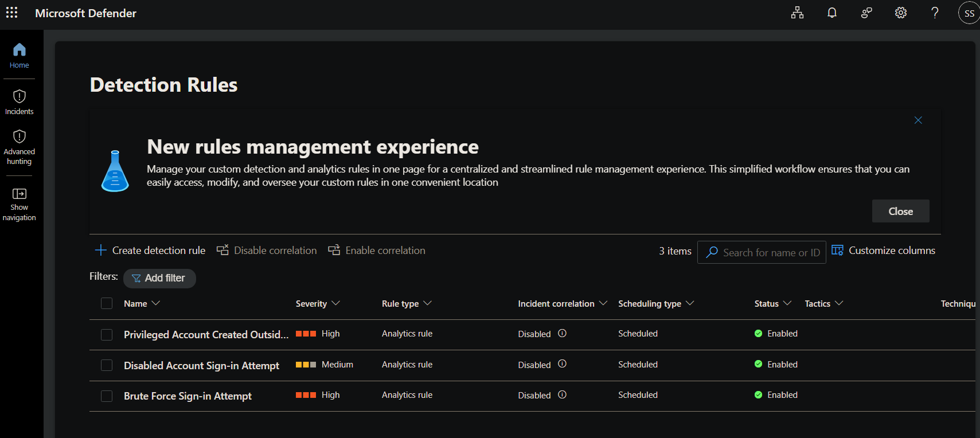Open Brute Force Sign-in Attempt rule
This screenshot has height=438, width=980.
[x=188, y=396]
